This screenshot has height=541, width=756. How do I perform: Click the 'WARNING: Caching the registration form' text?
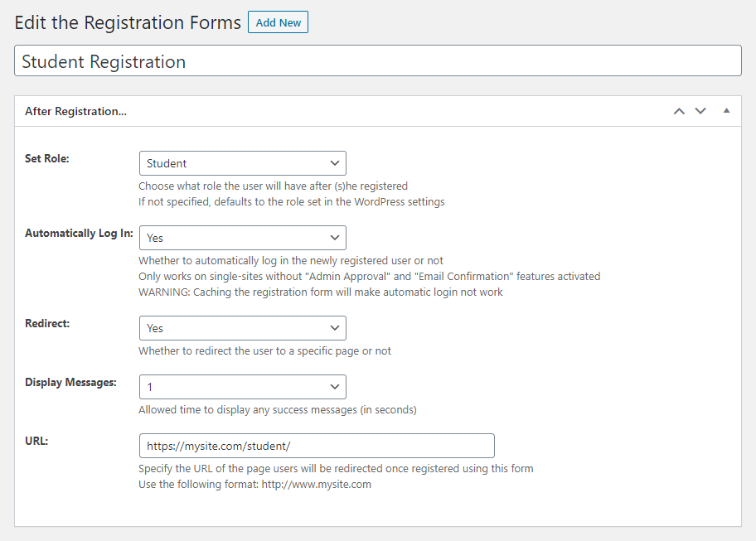321,292
